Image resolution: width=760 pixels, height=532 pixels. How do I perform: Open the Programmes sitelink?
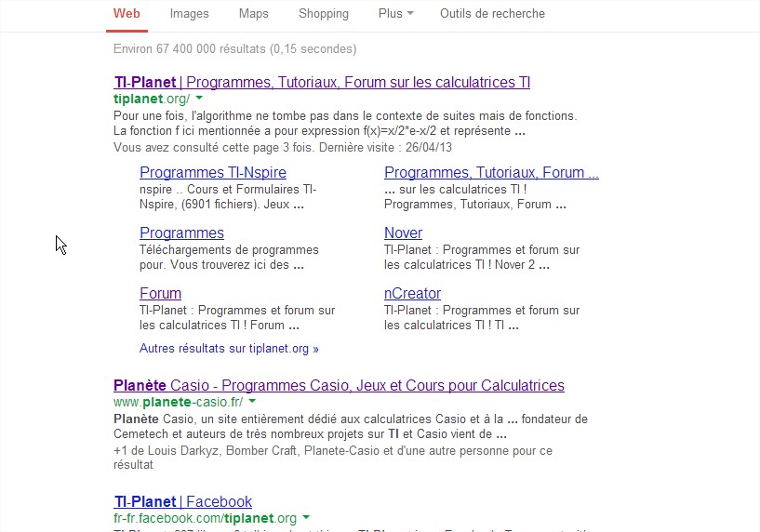click(x=181, y=233)
